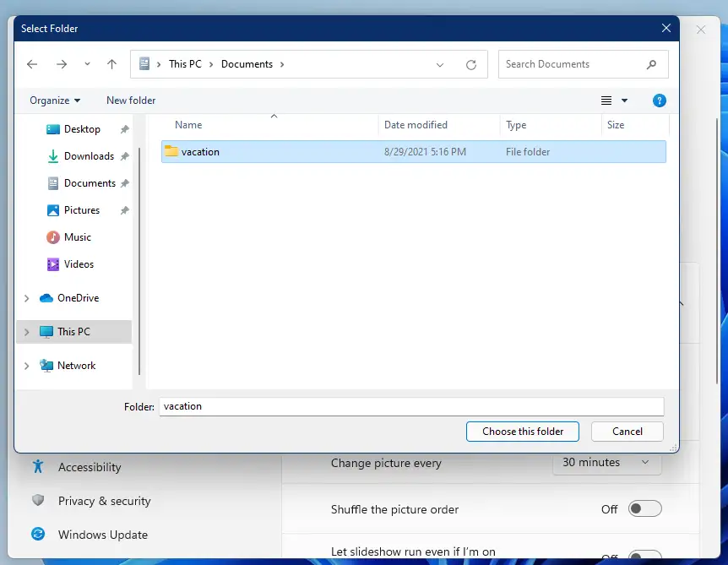Click the Folder name input field
This screenshot has width=728, height=565.
click(x=411, y=406)
